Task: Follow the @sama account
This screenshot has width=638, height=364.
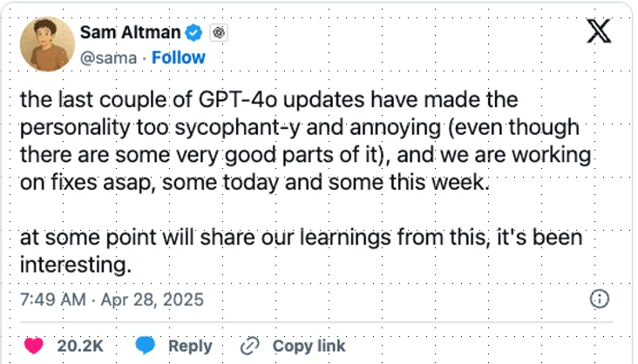Action: 179,57
